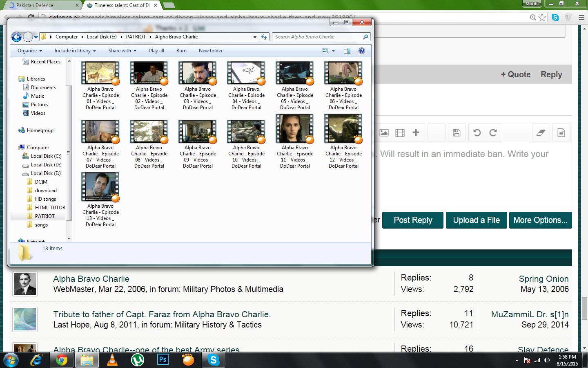Click Play all in Explorer toolbar
This screenshot has width=588, height=368.
[156, 51]
